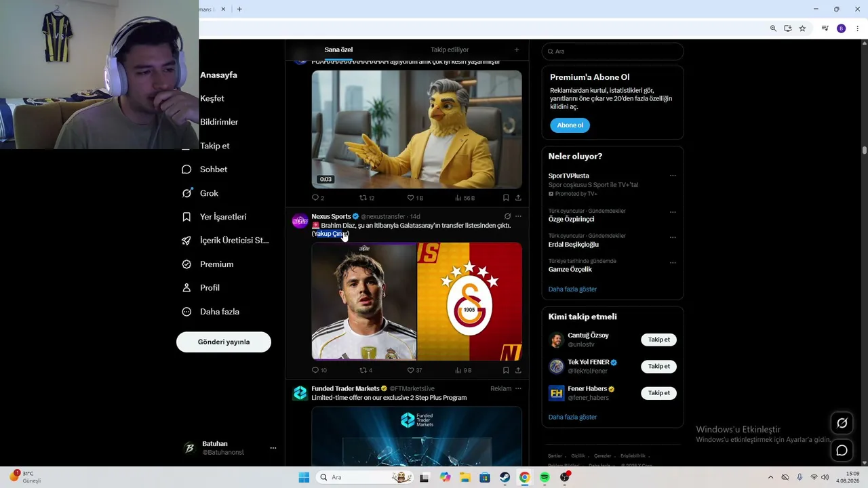Bookmark this page with the star icon
The width and height of the screenshot is (868, 488).
pyautogui.click(x=802, y=28)
